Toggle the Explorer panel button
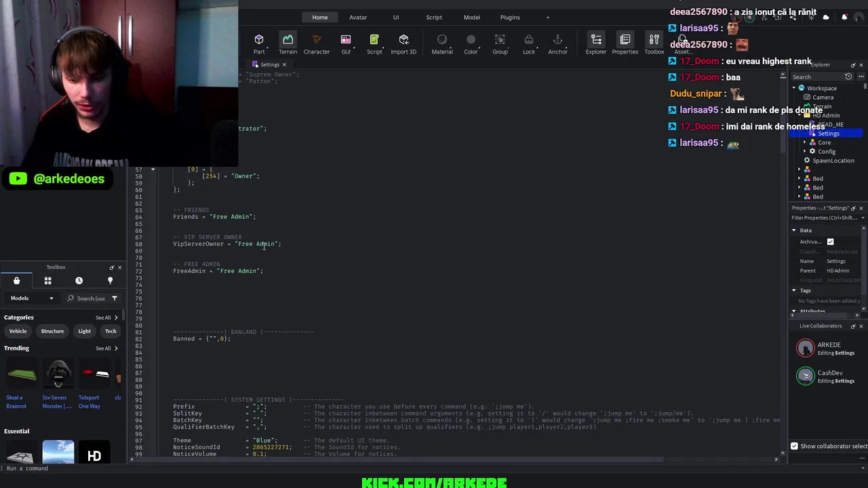Viewport: 868px width, 488px height. [x=596, y=43]
